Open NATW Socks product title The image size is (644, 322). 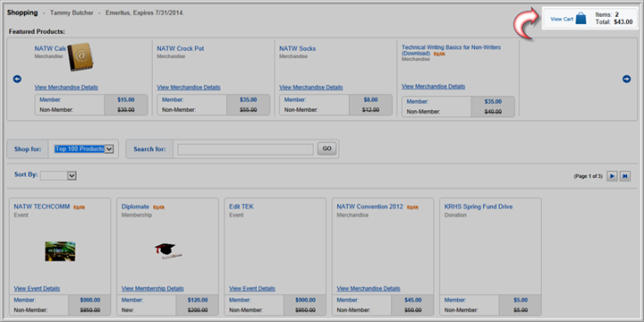tap(297, 48)
